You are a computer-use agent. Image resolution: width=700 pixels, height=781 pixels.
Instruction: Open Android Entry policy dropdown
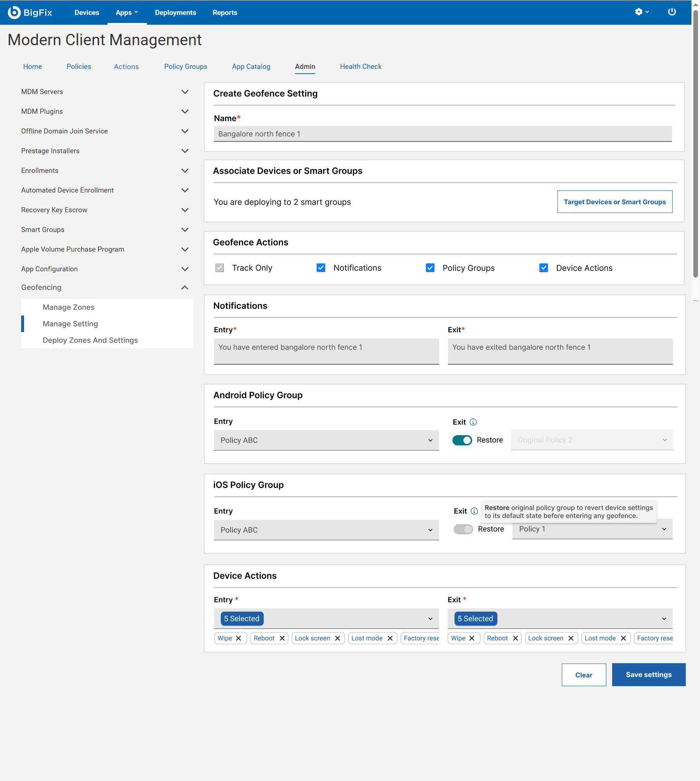(326, 440)
